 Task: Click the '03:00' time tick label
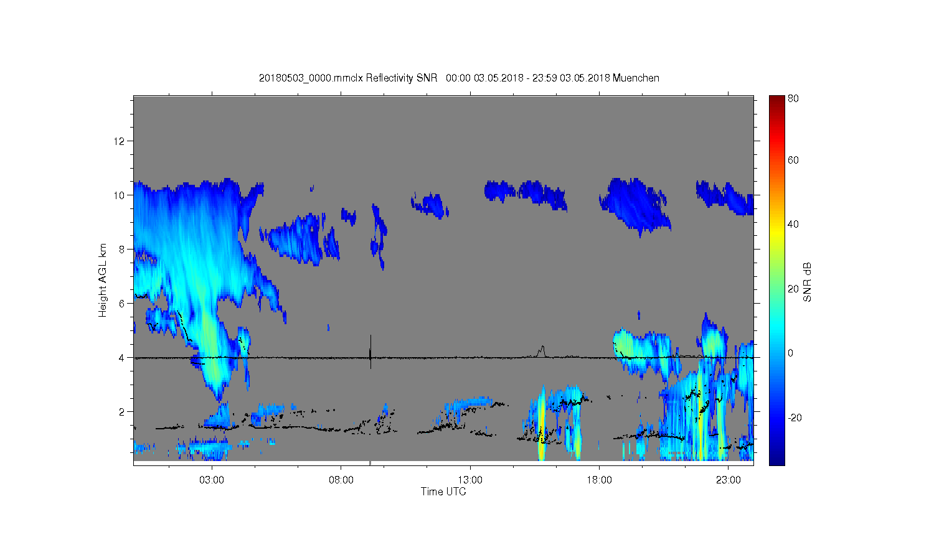(x=212, y=480)
